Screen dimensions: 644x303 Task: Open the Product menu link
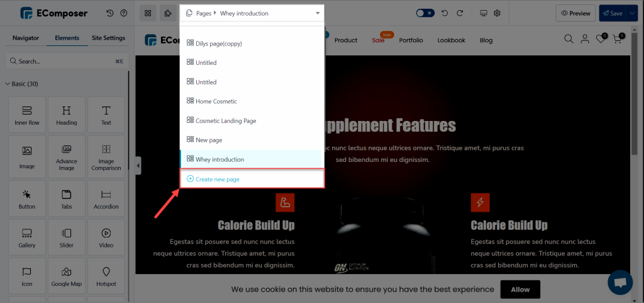pyautogui.click(x=346, y=40)
